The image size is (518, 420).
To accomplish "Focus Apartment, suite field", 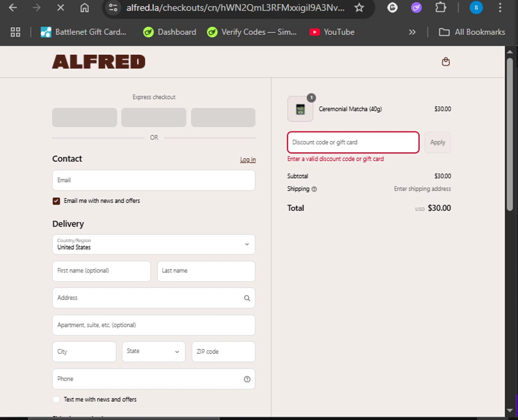I will [154, 325].
